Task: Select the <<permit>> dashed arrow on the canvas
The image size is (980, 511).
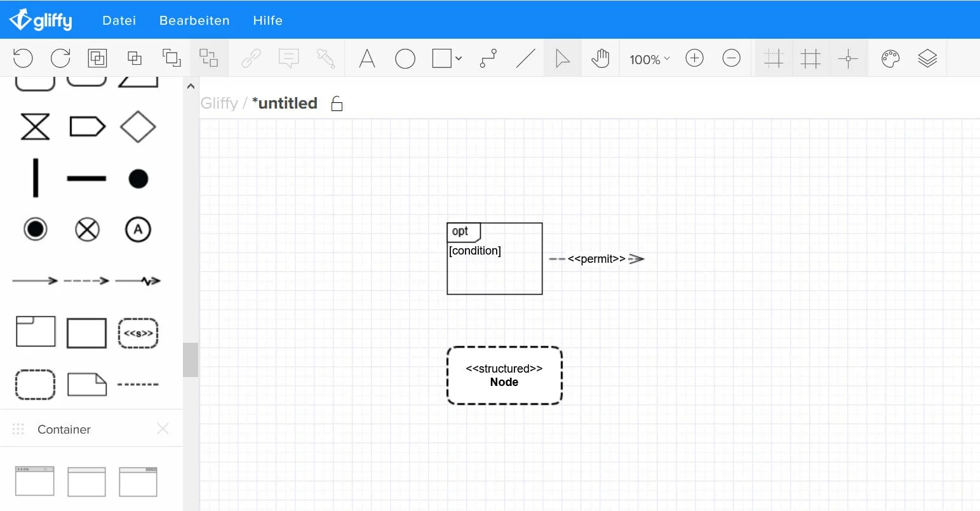Action: tap(596, 258)
